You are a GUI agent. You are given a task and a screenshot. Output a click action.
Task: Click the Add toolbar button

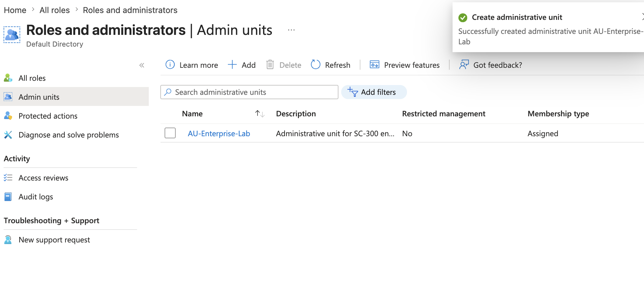pos(242,65)
